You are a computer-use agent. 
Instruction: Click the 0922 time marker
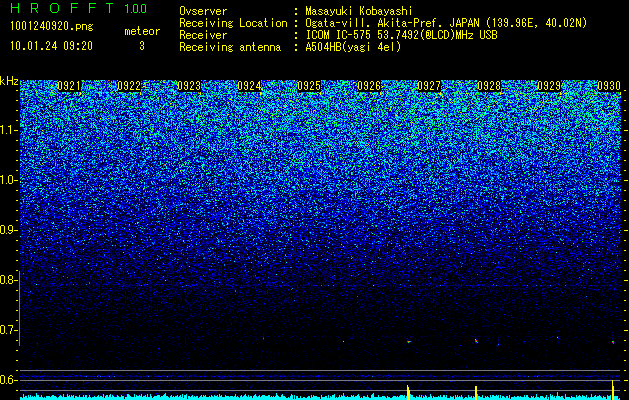pyautogui.click(x=129, y=86)
